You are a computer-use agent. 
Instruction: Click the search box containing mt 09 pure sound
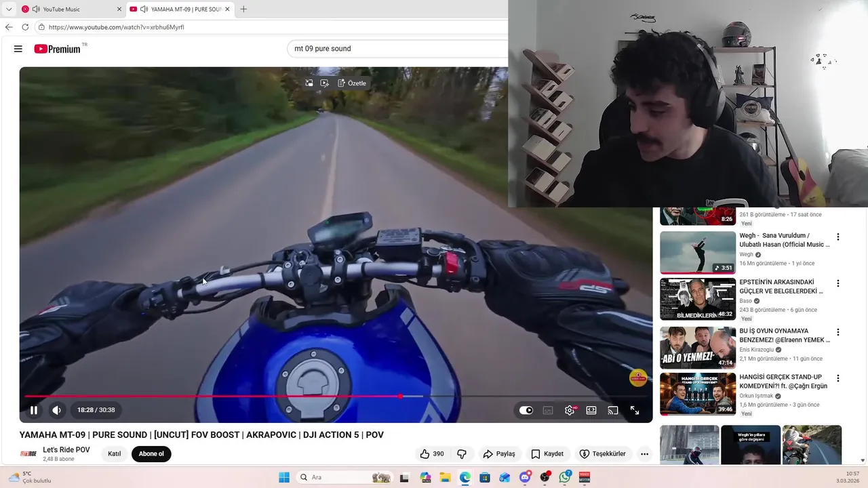click(x=399, y=49)
